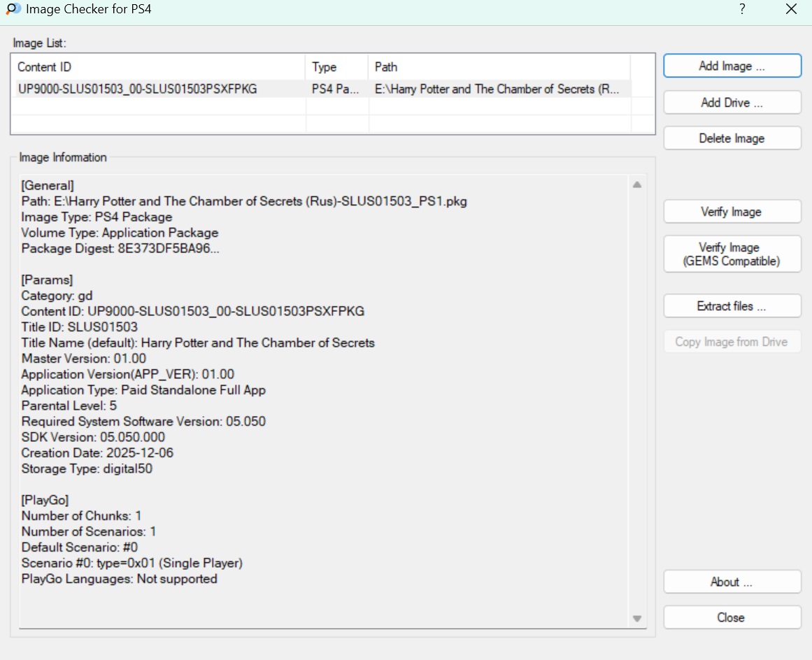Click the plain Verify Image button

(732, 212)
